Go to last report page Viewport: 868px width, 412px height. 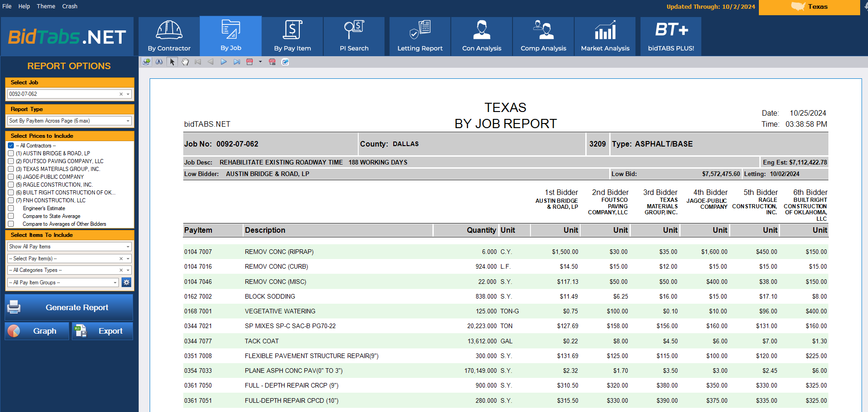click(x=237, y=62)
